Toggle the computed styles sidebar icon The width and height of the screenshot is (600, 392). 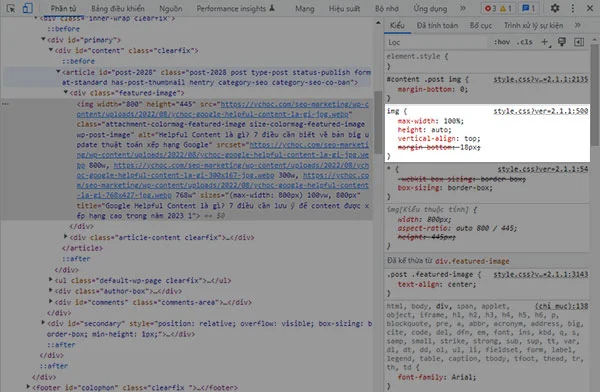(x=579, y=42)
